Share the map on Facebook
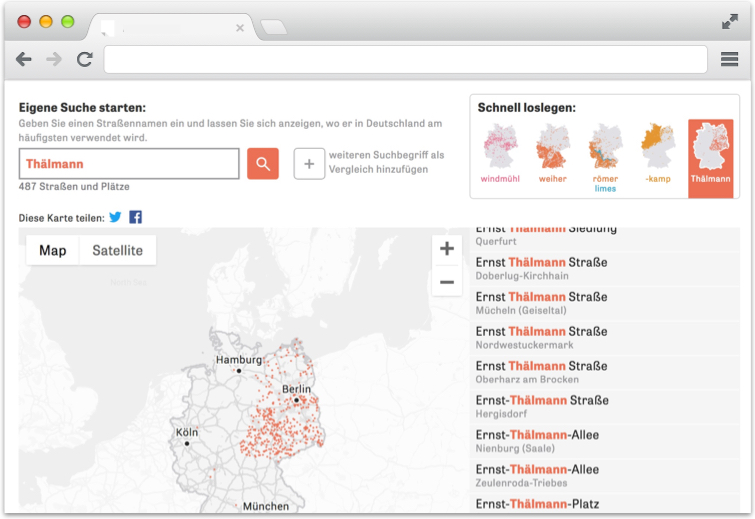 135,217
